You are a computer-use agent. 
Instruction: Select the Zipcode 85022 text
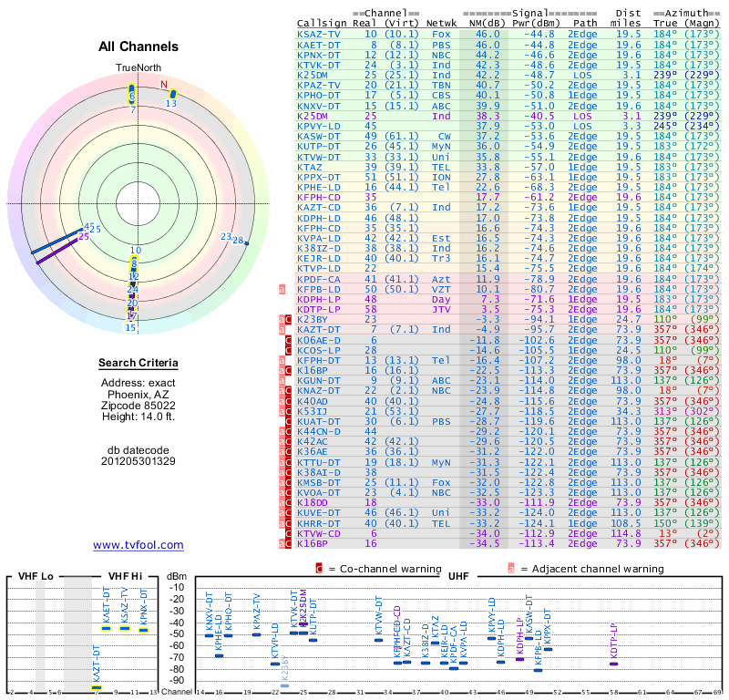(139, 406)
